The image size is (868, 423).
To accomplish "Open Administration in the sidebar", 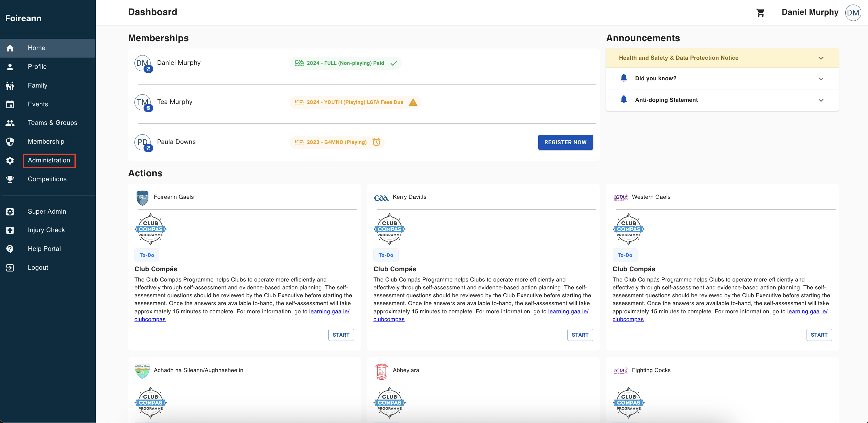I will 49,160.
